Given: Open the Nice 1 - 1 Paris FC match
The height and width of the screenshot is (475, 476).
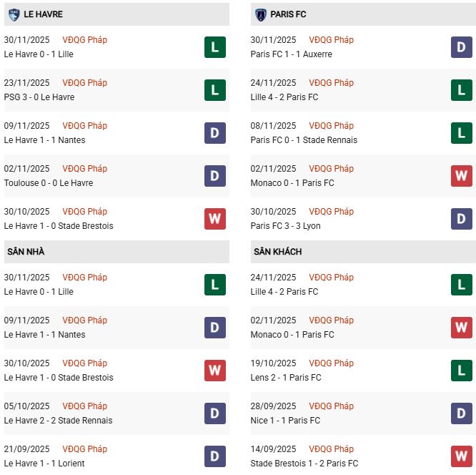Looking at the screenshot, I should pos(286,421).
